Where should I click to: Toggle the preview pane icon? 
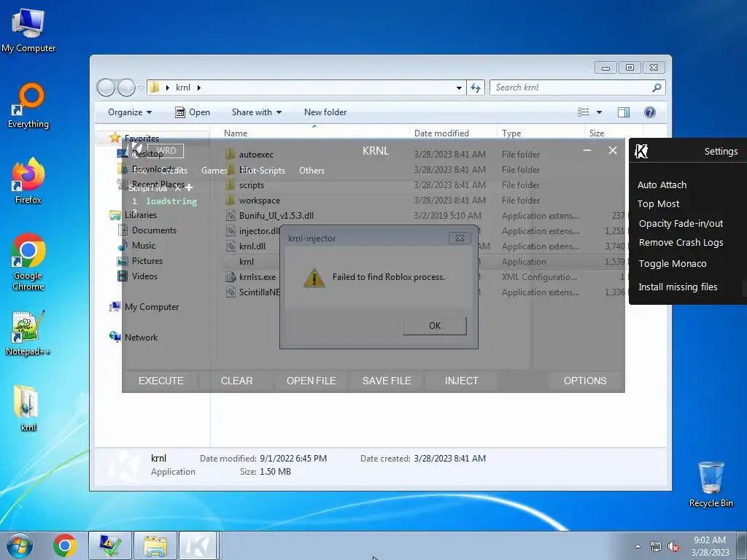[623, 112]
